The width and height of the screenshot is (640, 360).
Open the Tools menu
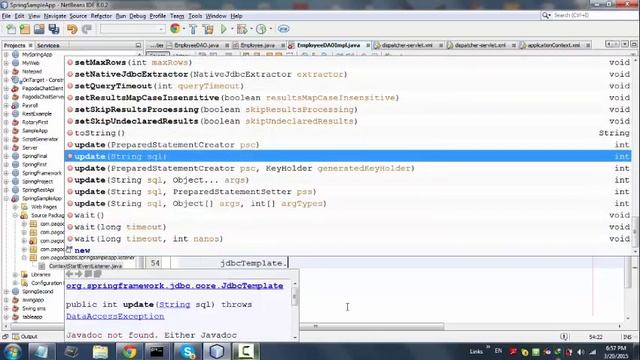[195, 16]
